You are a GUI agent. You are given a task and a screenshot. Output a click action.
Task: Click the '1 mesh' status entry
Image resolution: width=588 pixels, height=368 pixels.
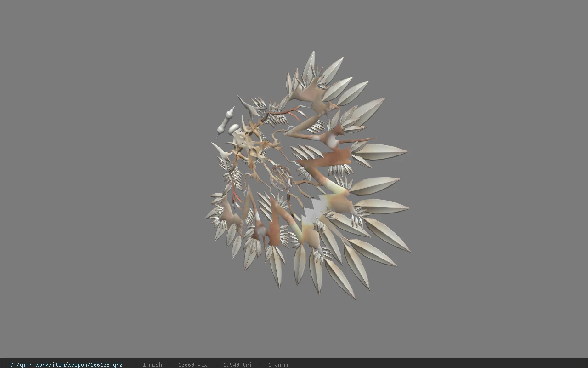[x=152, y=365]
